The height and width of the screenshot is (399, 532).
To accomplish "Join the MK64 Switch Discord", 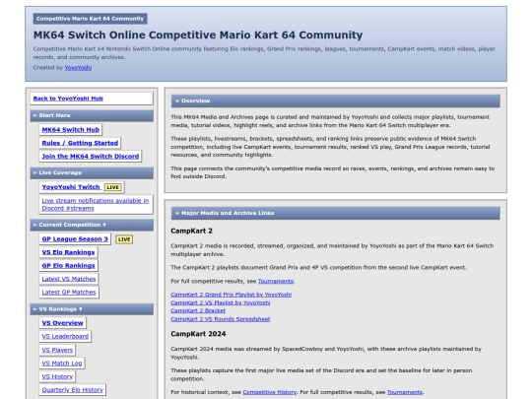I will tap(91, 156).
